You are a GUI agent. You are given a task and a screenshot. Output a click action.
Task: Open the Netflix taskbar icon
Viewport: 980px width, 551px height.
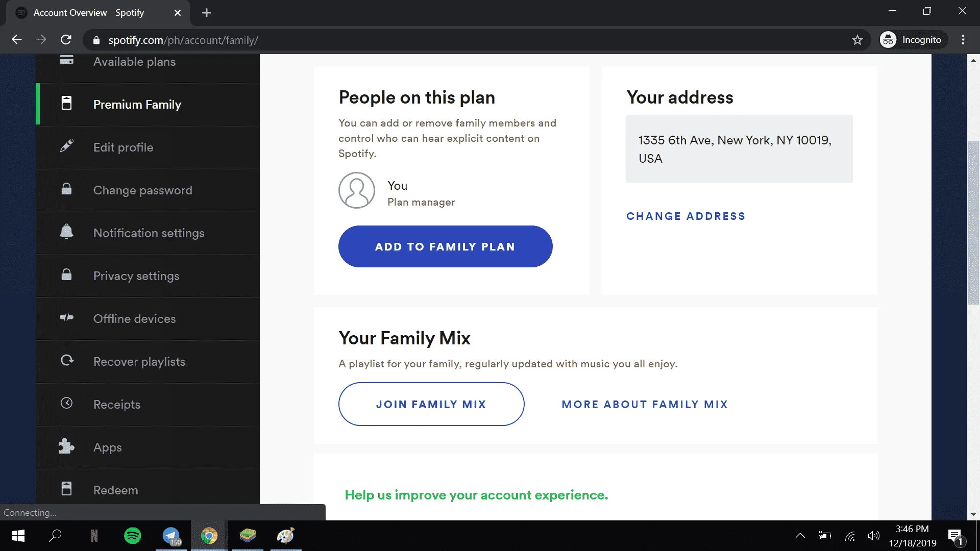click(x=94, y=536)
